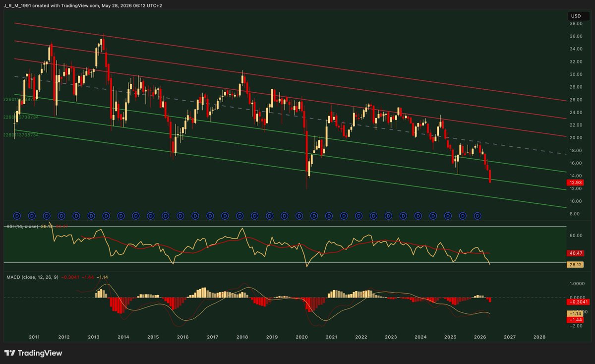The width and height of the screenshot is (595, 364).
Task: Click the 2021 year label on time axis
Action: click(x=332, y=337)
